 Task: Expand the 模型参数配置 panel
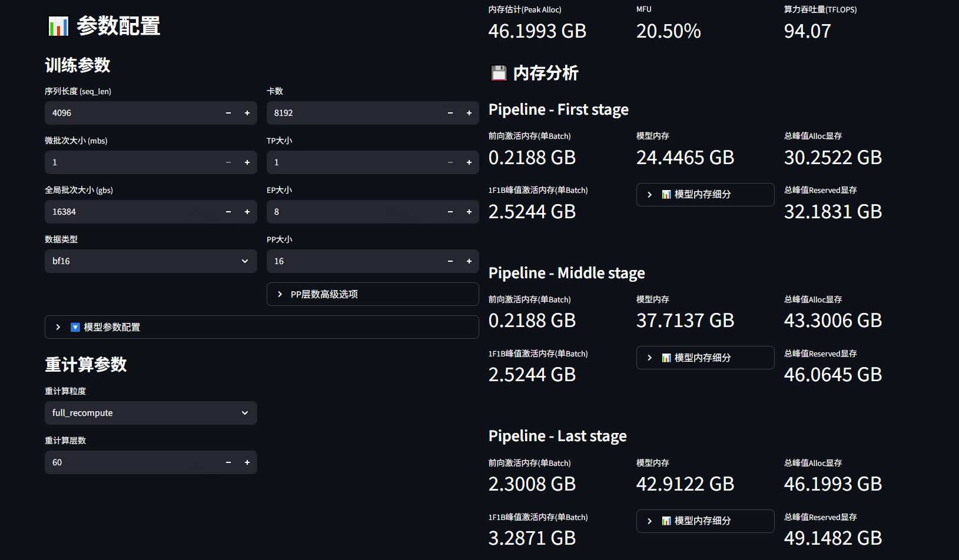point(261,327)
